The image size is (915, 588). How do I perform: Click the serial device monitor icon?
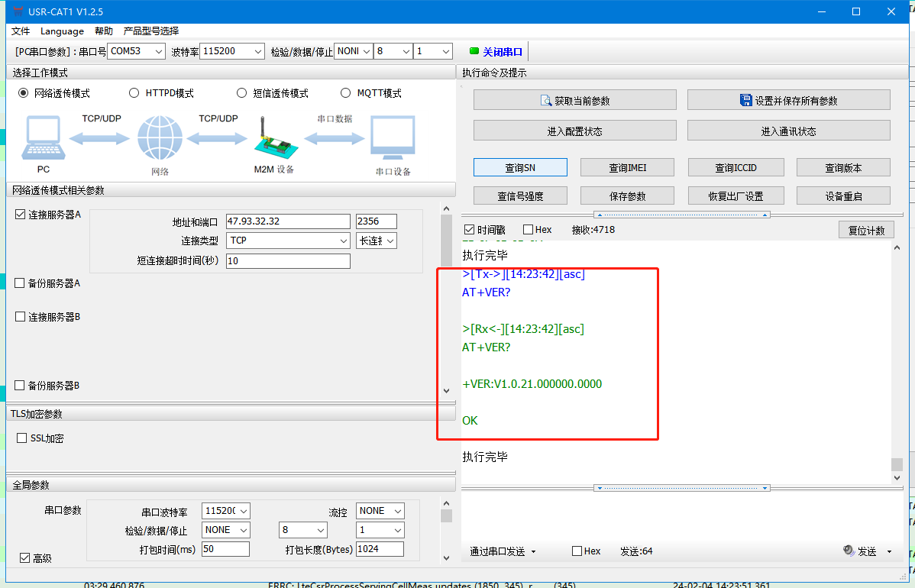point(393,137)
